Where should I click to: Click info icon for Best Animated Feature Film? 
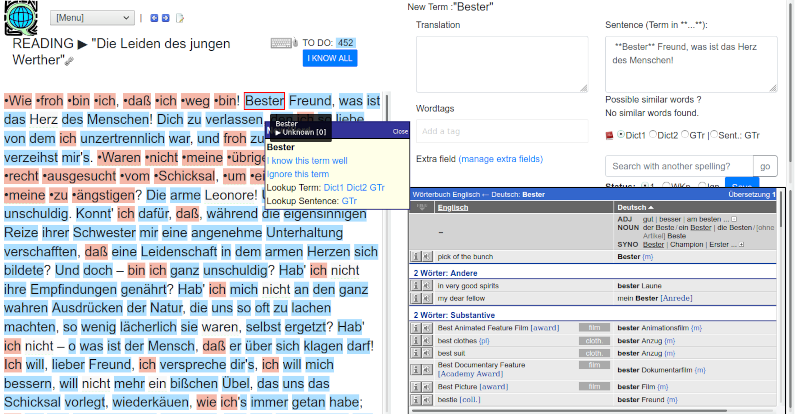[x=416, y=327]
